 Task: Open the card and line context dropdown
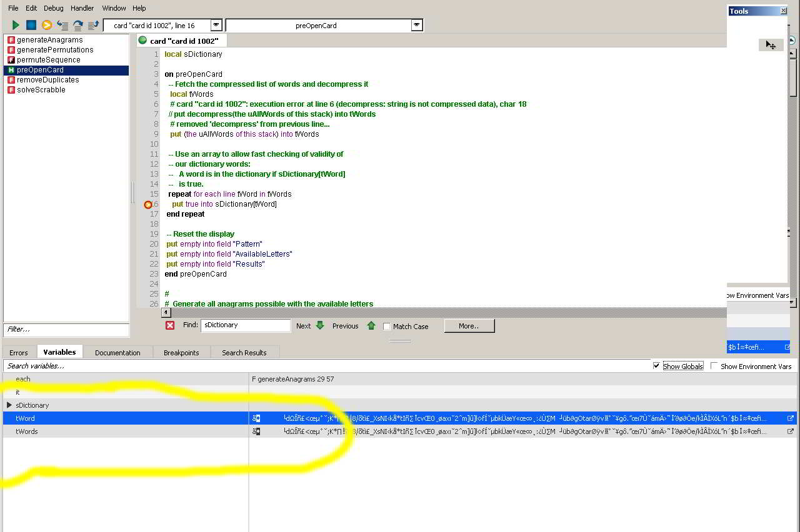[x=216, y=26]
